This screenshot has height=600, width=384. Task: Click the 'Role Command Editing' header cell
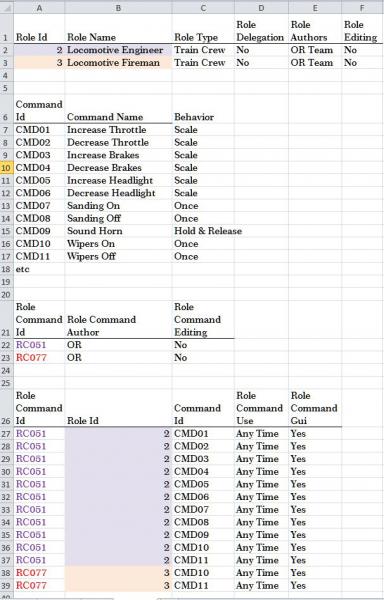203,319
